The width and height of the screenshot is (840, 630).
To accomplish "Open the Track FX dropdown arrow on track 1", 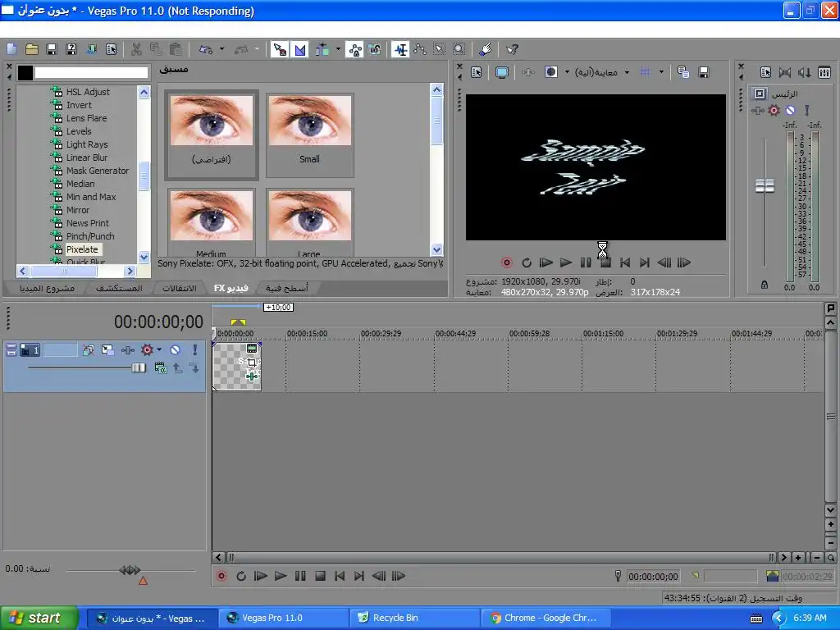I will pos(159,349).
